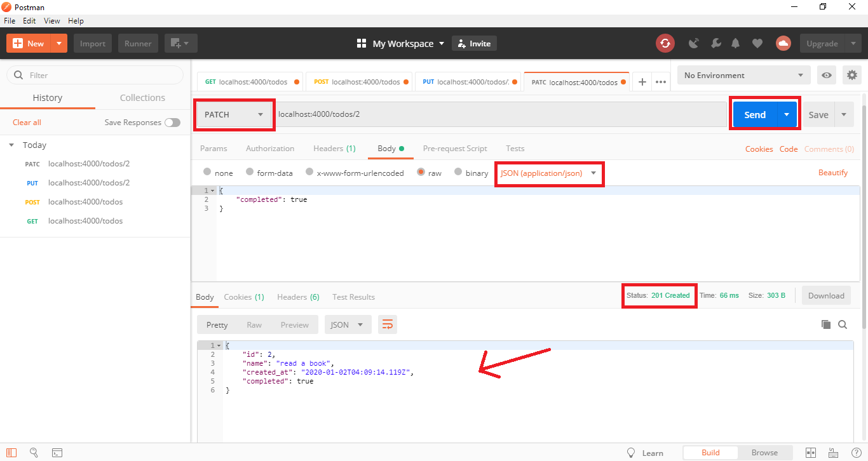This screenshot has width=868, height=461.
Task: Open the help question mark icon
Action: [856, 453]
